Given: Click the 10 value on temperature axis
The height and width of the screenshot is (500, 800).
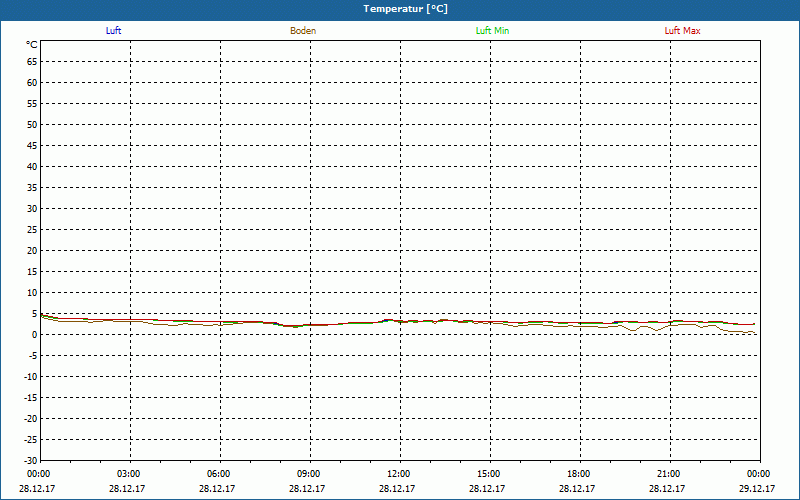Looking at the screenshot, I should [32, 293].
